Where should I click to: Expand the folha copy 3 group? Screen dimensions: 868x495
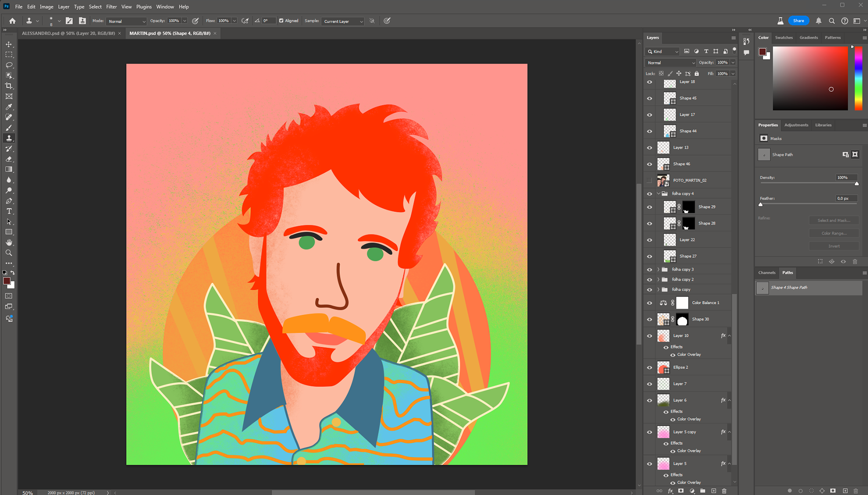pyautogui.click(x=658, y=269)
